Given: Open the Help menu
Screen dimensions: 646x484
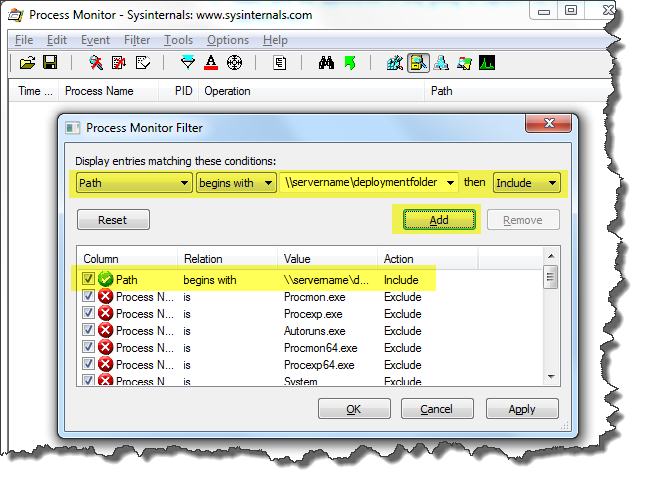Looking at the screenshot, I should point(275,40).
